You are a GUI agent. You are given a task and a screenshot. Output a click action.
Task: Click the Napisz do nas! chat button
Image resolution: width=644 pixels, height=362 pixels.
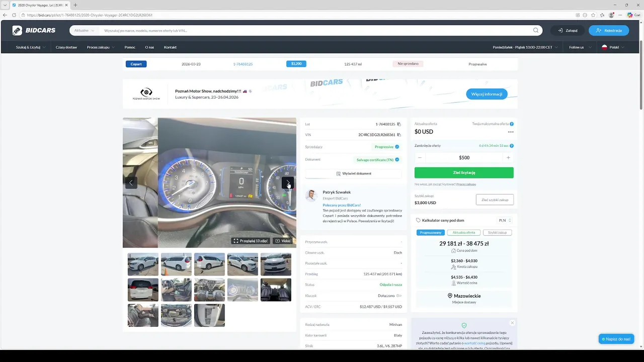tap(616, 339)
